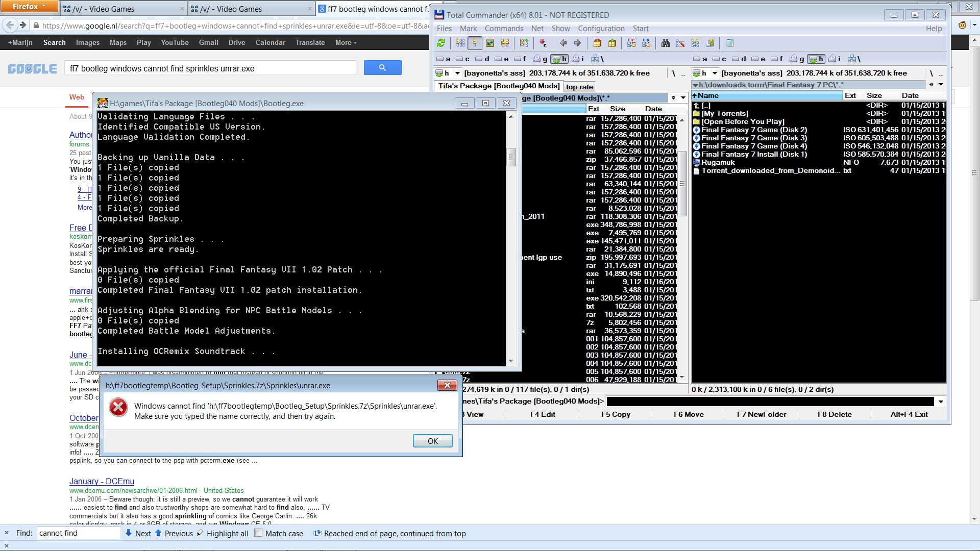
Task: Open file search via the binoculars icon
Action: 666,43
